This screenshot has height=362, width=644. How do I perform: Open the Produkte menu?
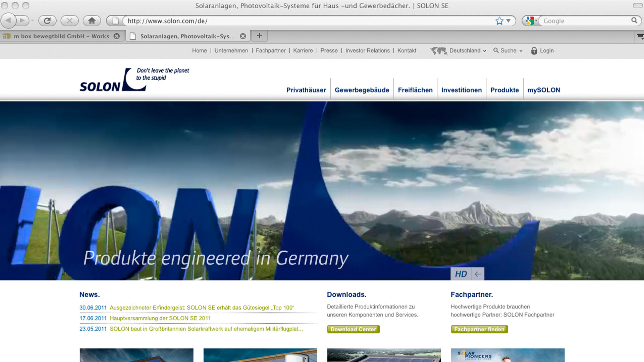pyautogui.click(x=504, y=90)
